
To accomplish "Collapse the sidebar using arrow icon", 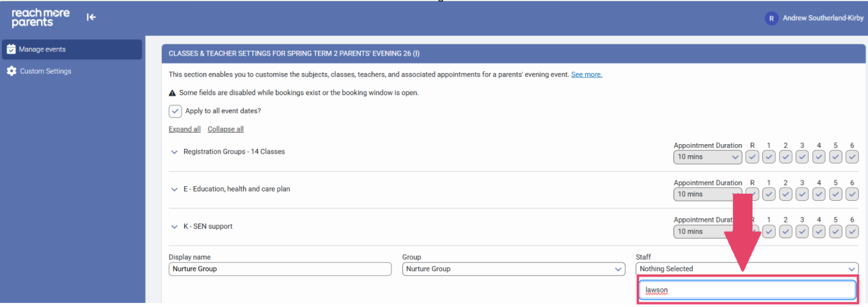I will 91,18.
